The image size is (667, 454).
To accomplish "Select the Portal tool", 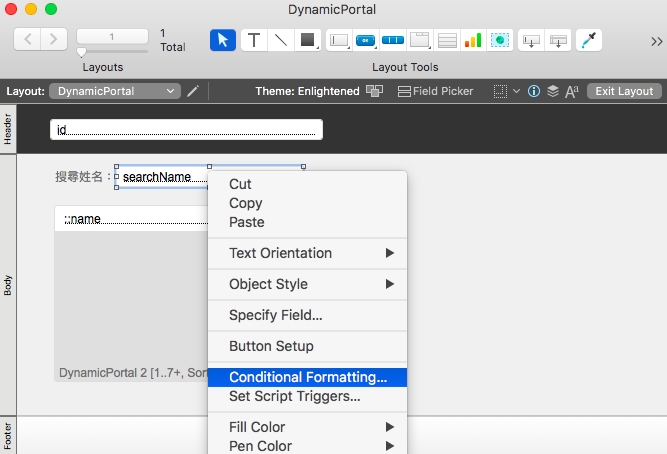I will coord(447,40).
